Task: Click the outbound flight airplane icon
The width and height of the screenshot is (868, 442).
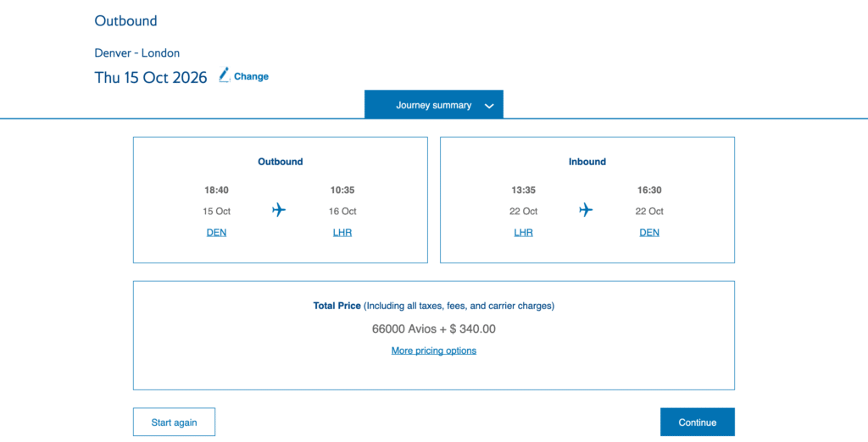Action: click(280, 210)
